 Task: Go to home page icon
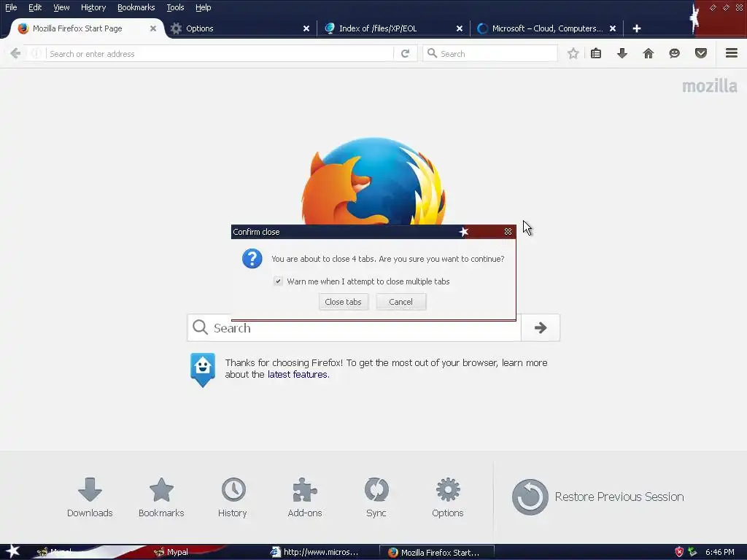point(649,53)
